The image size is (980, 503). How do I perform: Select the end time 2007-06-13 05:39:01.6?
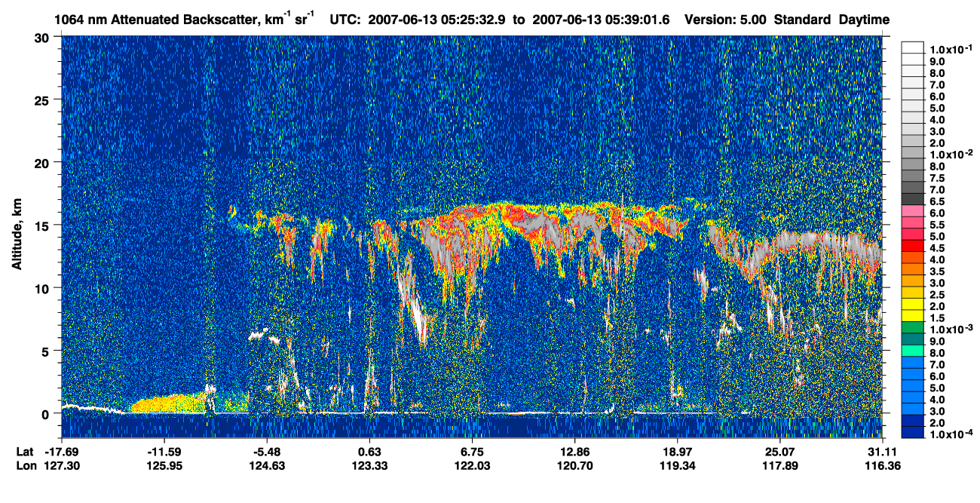(602, 20)
